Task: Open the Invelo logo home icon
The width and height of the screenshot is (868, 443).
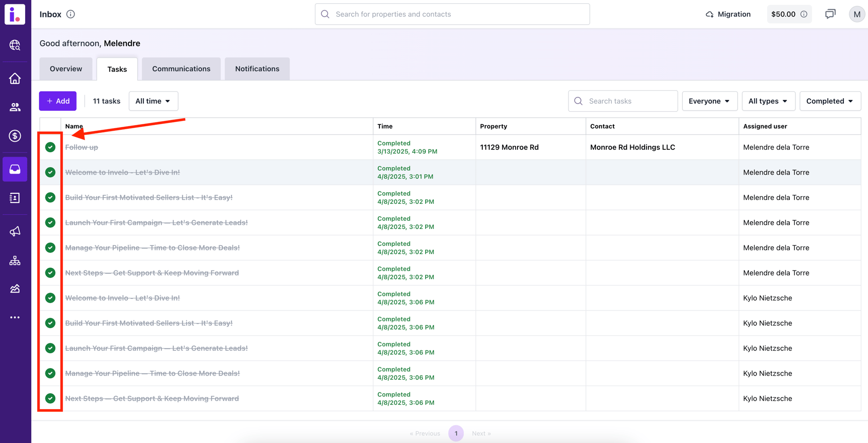Action: click(x=15, y=14)
